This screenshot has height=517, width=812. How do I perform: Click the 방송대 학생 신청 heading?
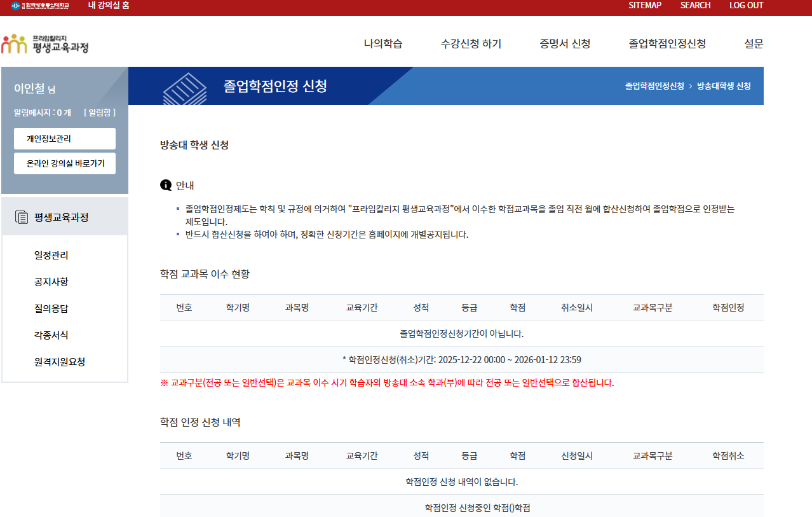194,145
